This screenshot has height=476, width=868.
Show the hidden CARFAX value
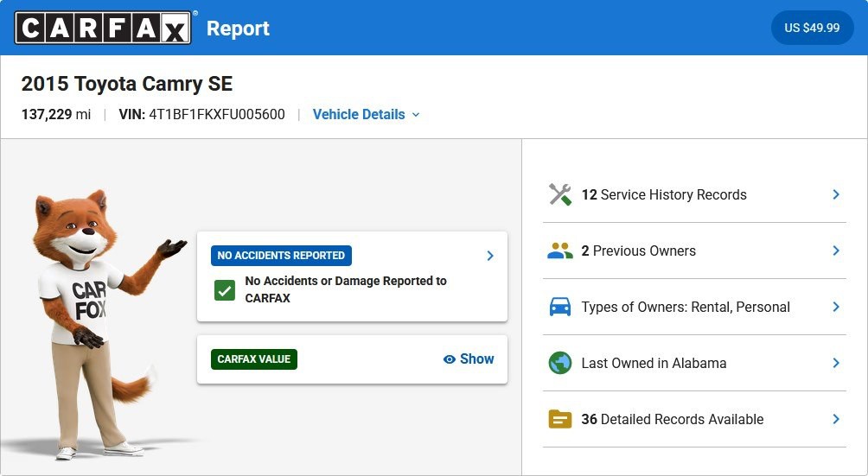point(469,359)
